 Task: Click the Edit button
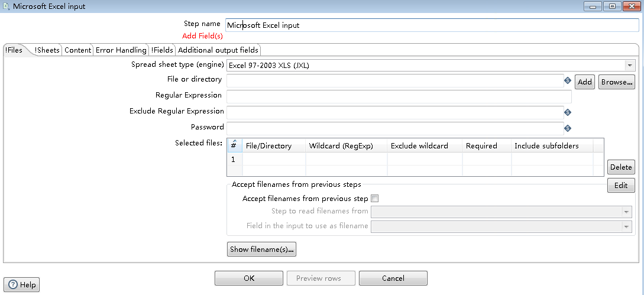point(620,185)
